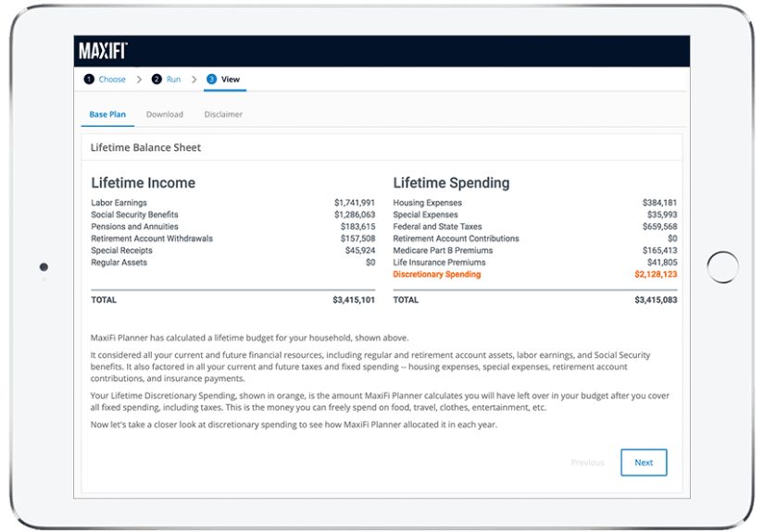The height and width of the screenshot is (532, 764).
Task: Click Life Insurance Premiums label
Action: click(440, 263)
